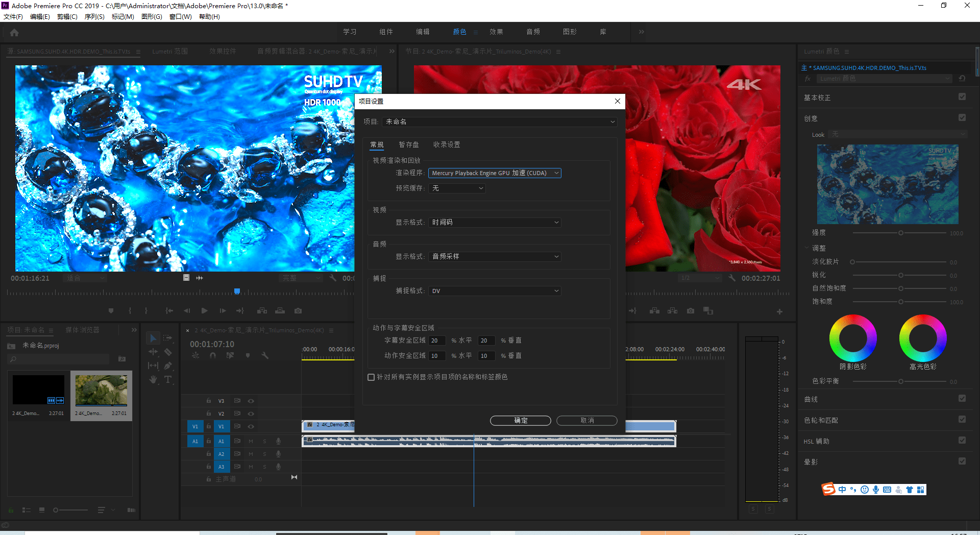The height and width of the screenshot is (535, 980).
Task: Toggle V1 track output eye
Action: point(251,426)
